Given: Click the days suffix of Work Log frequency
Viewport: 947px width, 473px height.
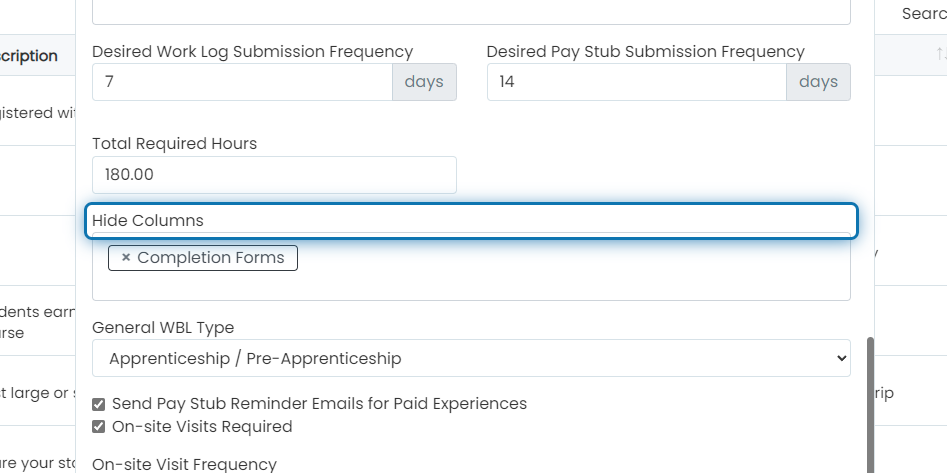Looking at the screenshot, I should point(424,82).
